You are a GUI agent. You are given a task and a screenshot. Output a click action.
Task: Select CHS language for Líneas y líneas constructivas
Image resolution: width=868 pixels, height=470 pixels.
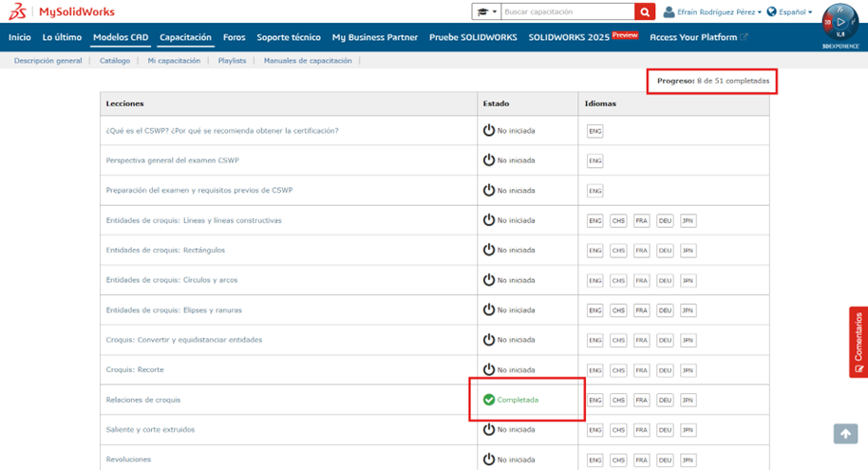click(x=618, y=221)
